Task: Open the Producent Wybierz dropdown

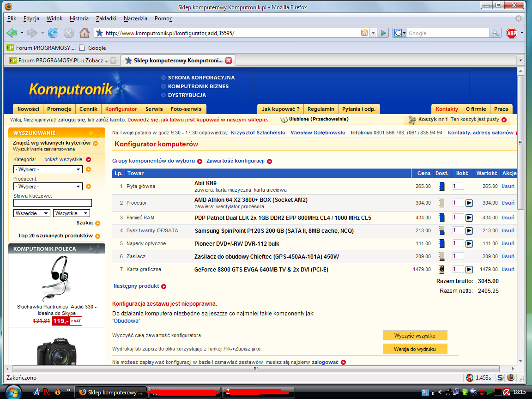Action: click(48, 186)
